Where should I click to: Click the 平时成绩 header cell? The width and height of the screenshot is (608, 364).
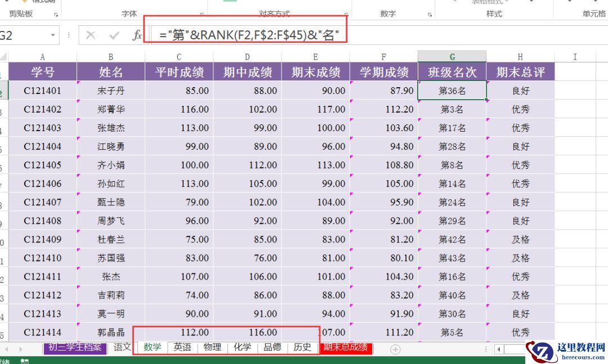coord(179,71)
